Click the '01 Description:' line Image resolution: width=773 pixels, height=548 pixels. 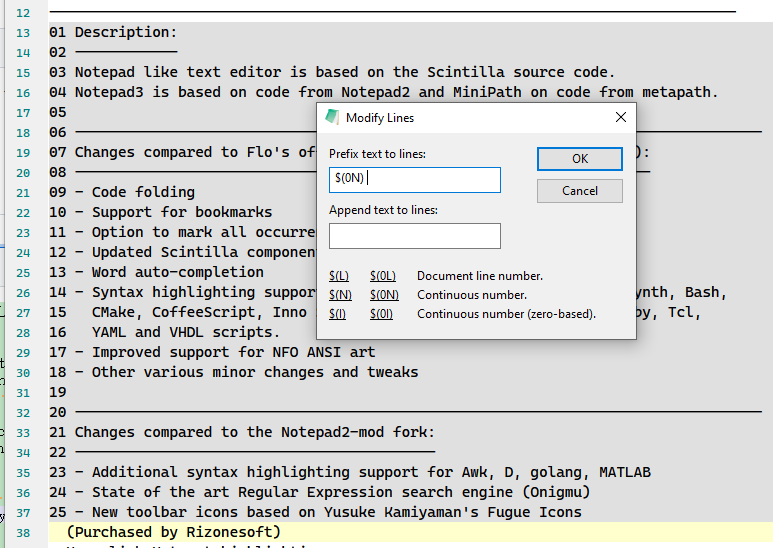click(x=113, y=33)
